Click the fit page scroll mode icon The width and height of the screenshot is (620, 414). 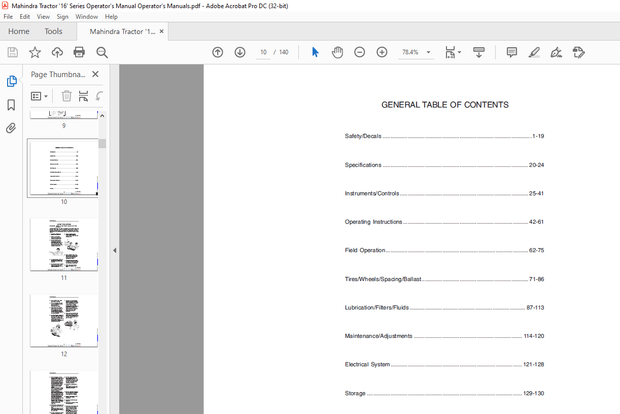click(x=450, y=52)
